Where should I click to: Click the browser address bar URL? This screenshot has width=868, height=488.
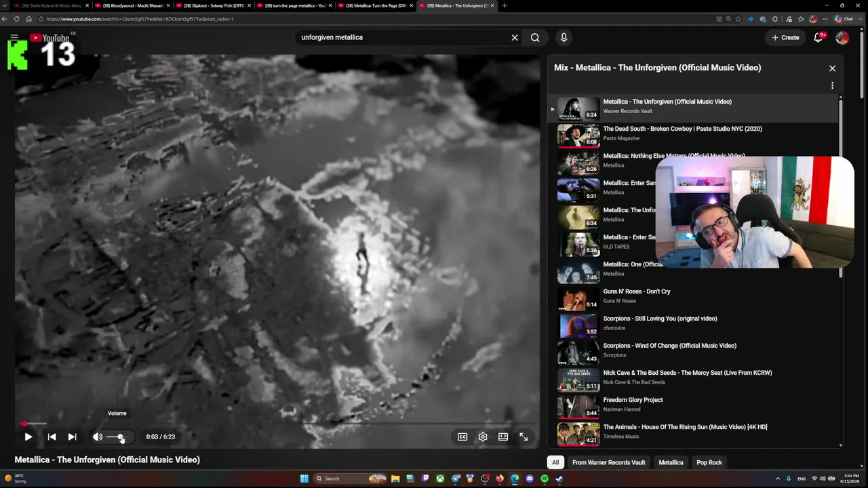[140, 19]
